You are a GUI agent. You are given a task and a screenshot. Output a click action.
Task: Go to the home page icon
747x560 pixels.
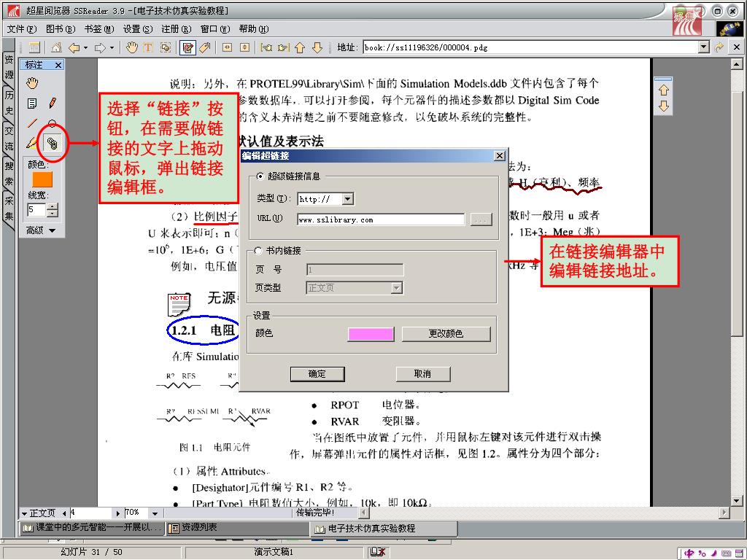point(56,47)
